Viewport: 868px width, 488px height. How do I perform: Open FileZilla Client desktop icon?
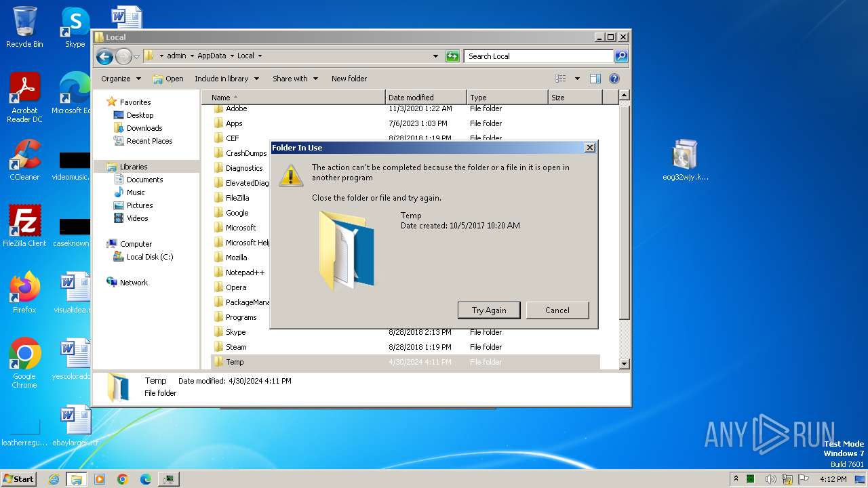[x=24, y=226]
